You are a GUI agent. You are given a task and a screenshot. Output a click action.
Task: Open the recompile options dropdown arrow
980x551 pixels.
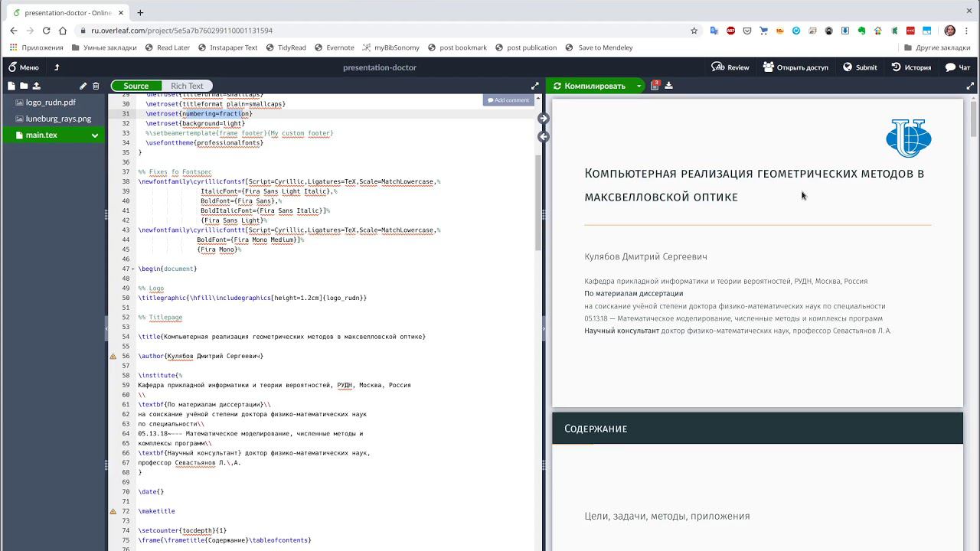click(639, 86)
